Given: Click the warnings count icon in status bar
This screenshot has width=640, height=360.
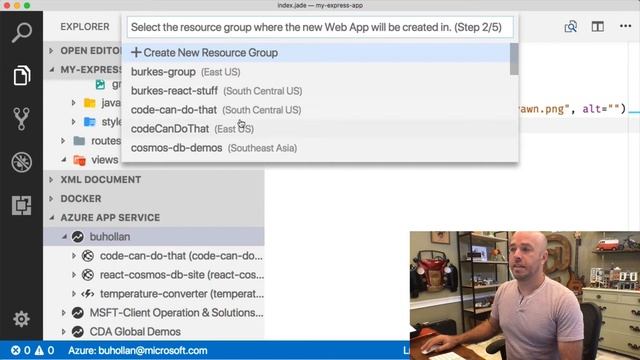Looking at the screenshot, I should pyautogui.click(x=39, y=350).
